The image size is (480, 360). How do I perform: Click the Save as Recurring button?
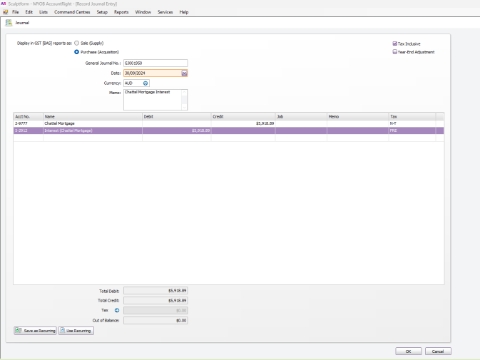[35, 331]
